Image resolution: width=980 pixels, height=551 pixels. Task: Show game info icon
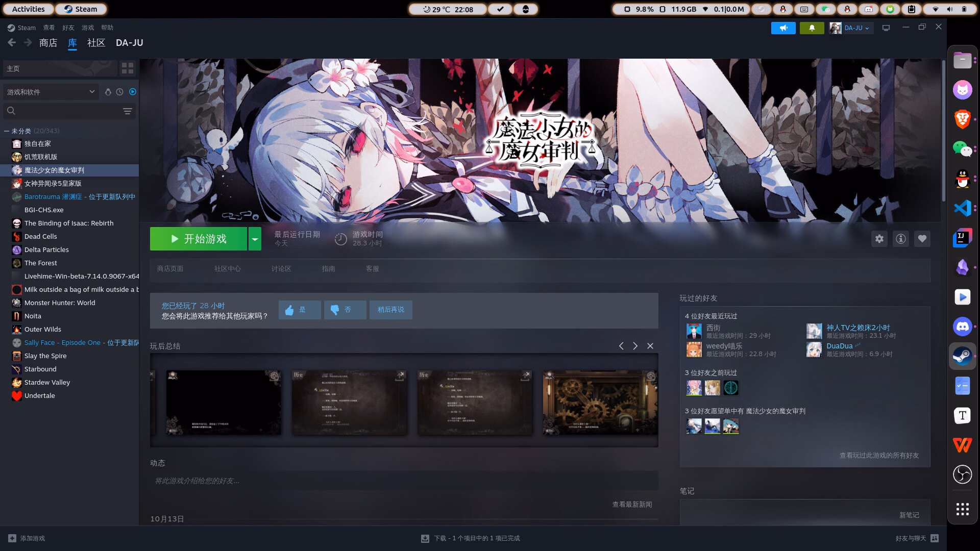click(x=901, y=239)
